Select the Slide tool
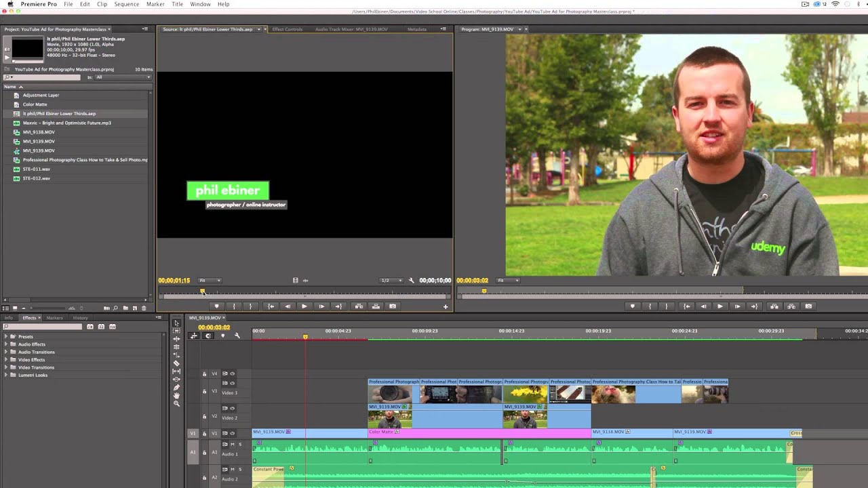 pyautogui.click(x=176, y=380)
